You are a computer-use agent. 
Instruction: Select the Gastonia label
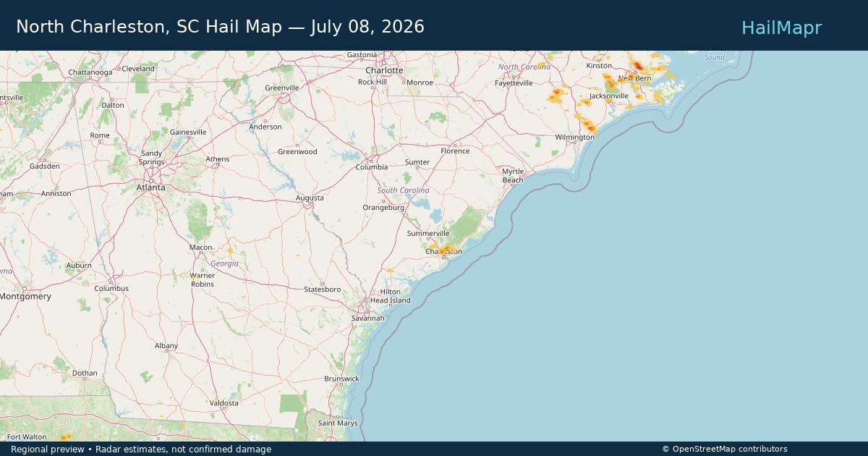(362, 55)
